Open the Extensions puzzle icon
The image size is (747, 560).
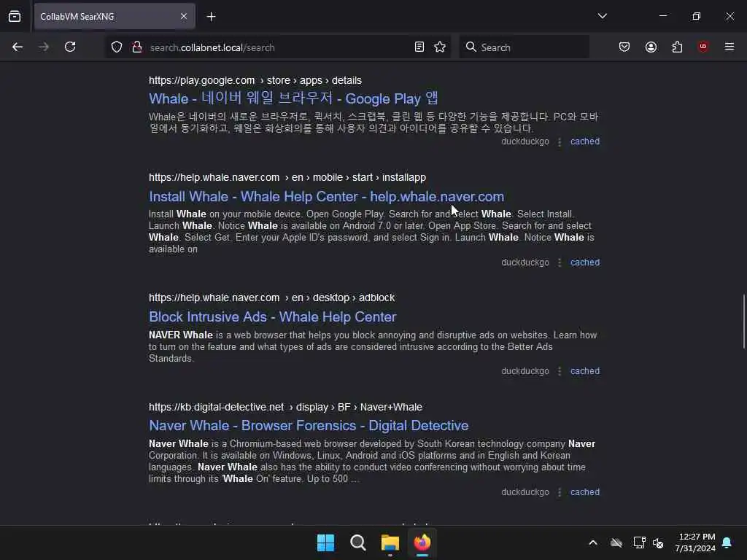tap(677, 47)
